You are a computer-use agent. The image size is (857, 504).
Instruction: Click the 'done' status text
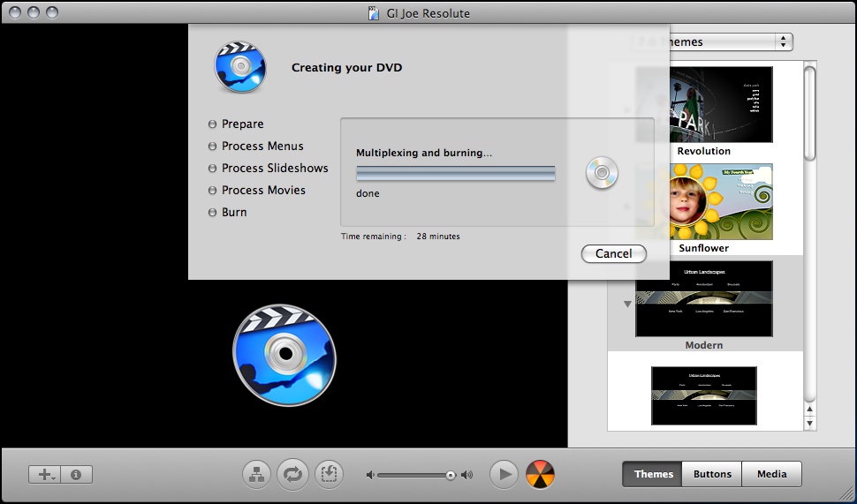point(368,193)
